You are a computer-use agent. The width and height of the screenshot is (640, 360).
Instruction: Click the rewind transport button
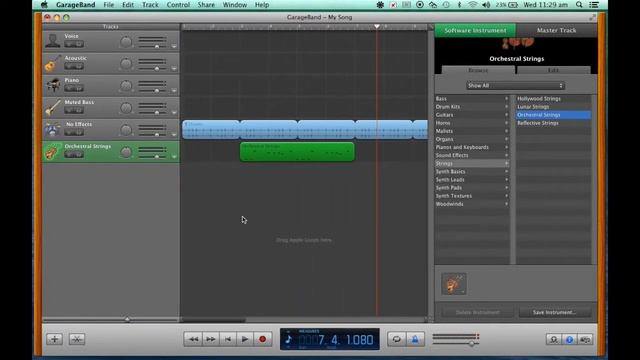click(193, 339)
